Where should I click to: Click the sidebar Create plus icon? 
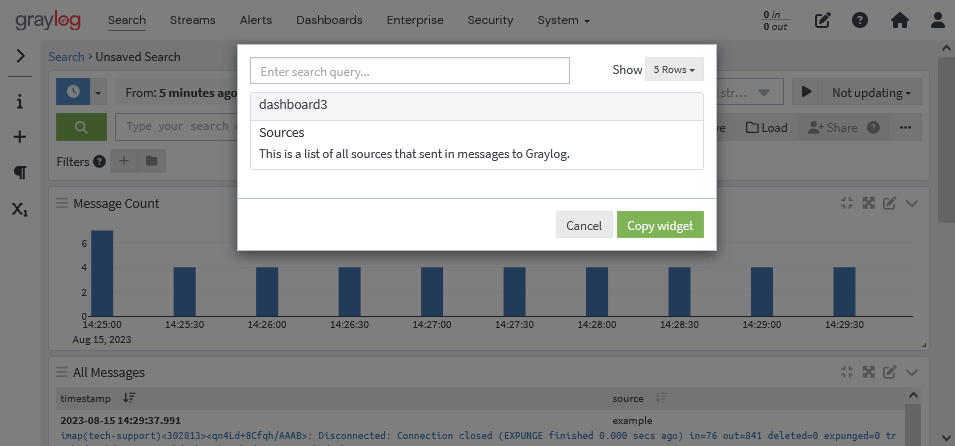pos(20,137)
